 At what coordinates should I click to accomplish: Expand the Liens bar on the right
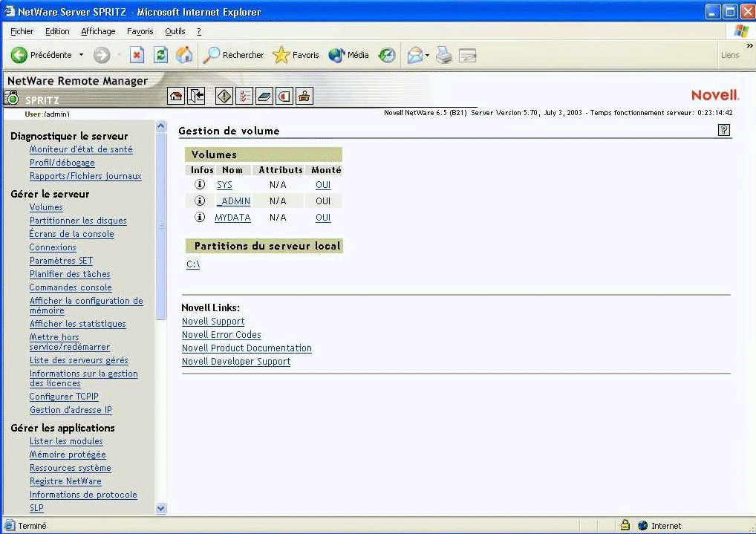click(731, 55)
